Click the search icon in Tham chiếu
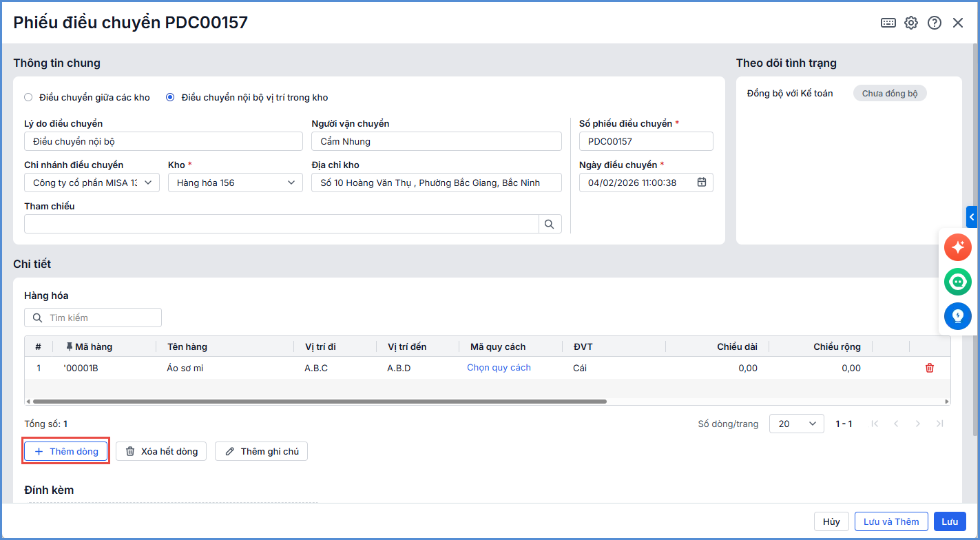980x540 pixels. pyautogui.click(x=550, y=224)
